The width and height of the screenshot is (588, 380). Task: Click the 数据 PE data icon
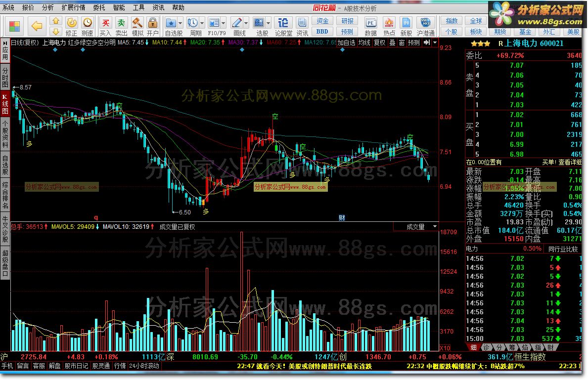pos(370,27)
